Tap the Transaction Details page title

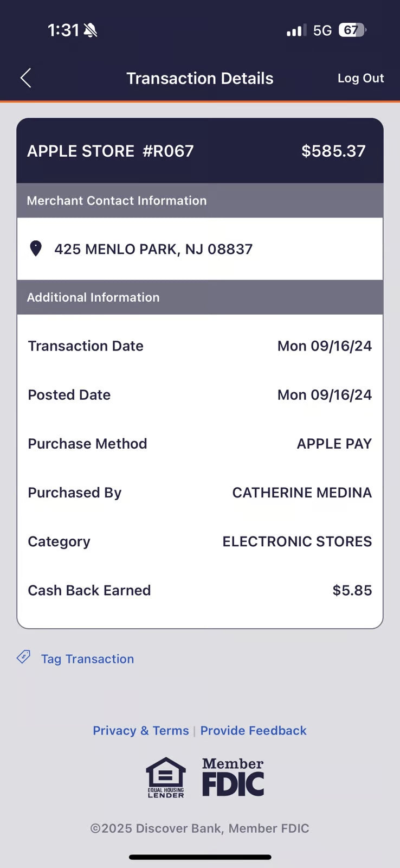click(x=200, y=78)
